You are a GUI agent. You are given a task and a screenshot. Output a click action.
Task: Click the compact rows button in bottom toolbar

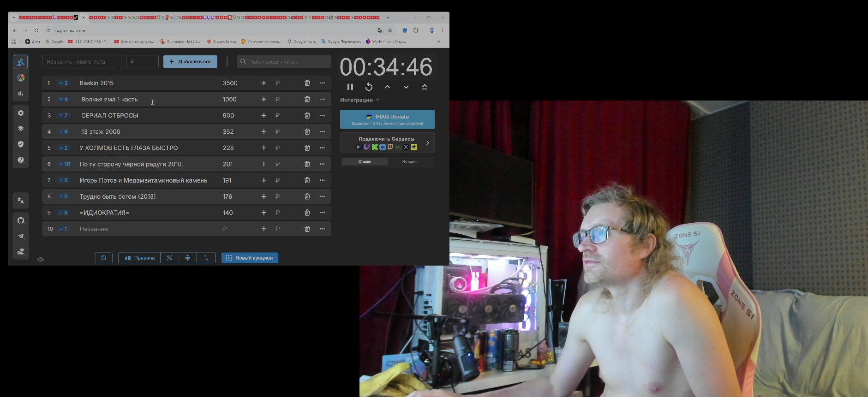coord(188,258)
